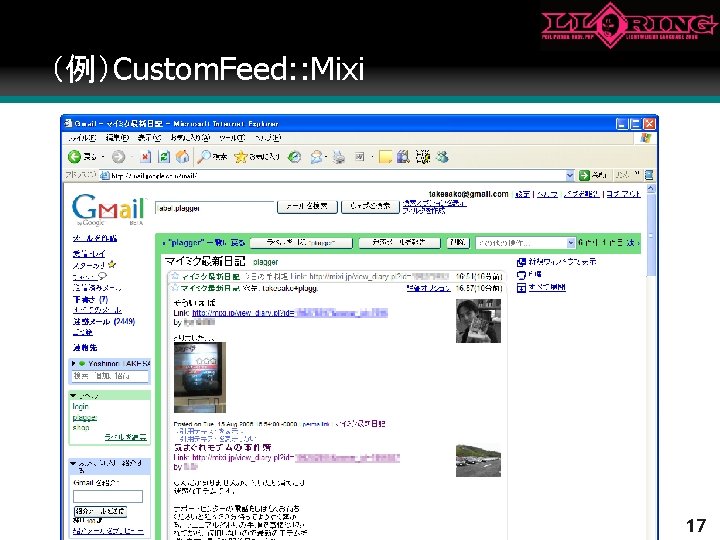Image resolution: width=720 pixels, height=540 pixels.
Task: Click the green Go arrow beside the address bar
Action: [584, 175]
